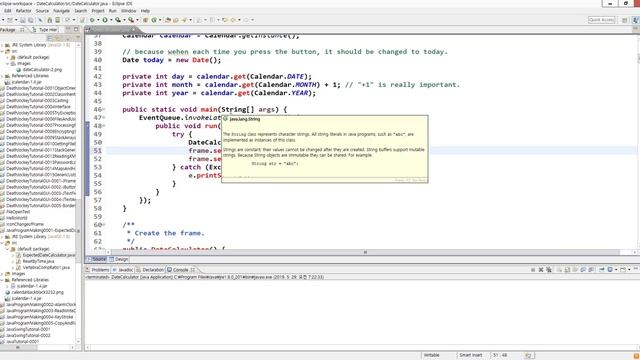The height and width of the screenshot is (360, 640).
Task: Click the console Terminate square icon
Action: tap(533, 270)
